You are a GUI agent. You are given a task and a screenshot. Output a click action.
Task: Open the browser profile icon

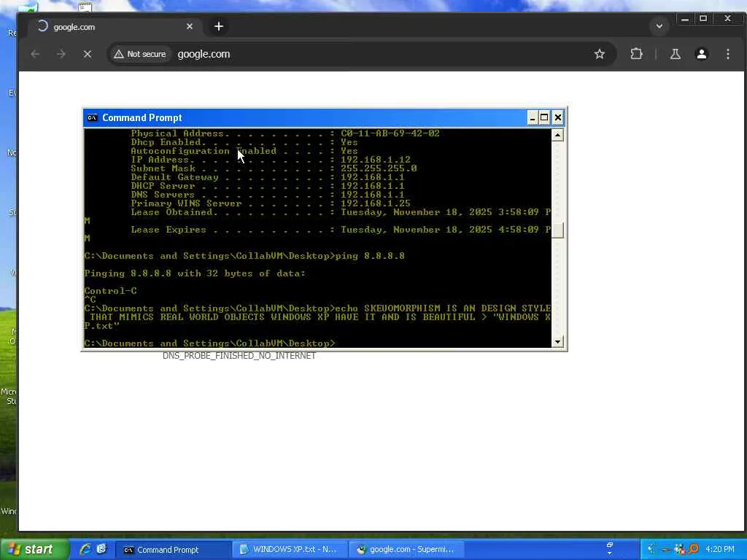point(701,54)
